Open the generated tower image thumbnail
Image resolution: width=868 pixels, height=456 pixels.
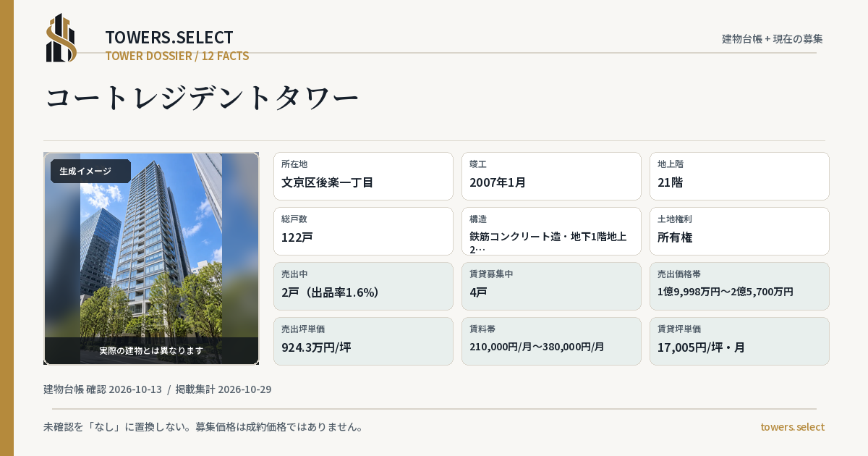point(151,258)
